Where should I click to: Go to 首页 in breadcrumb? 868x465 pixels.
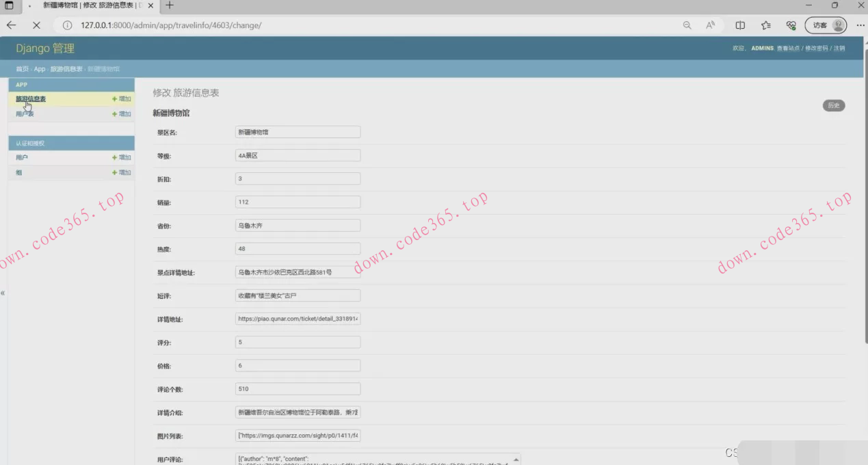[x=22, y=69]
